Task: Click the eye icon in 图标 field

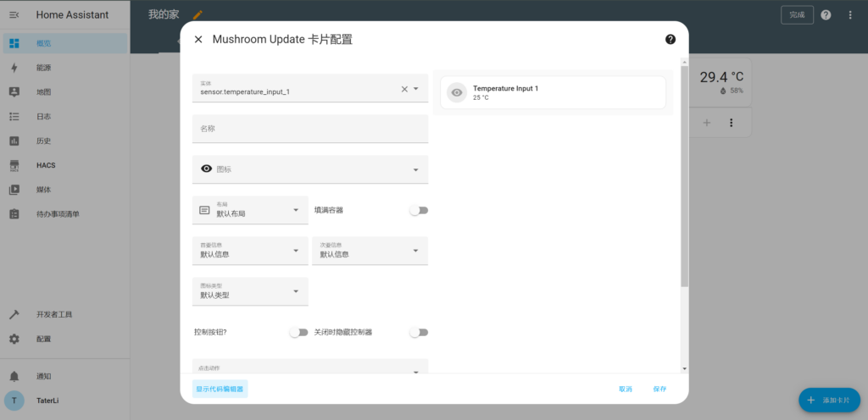Action: (x=207, y=169)
